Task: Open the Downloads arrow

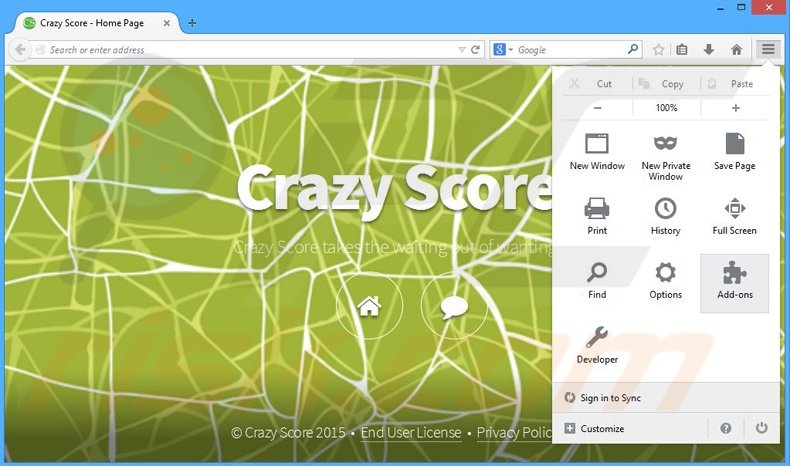Action: [709, 49]
